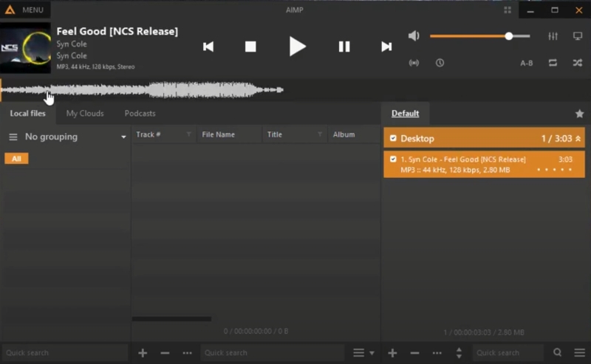
Task: Click the AIMP logo icon
Action: click(x=10, y=10)
